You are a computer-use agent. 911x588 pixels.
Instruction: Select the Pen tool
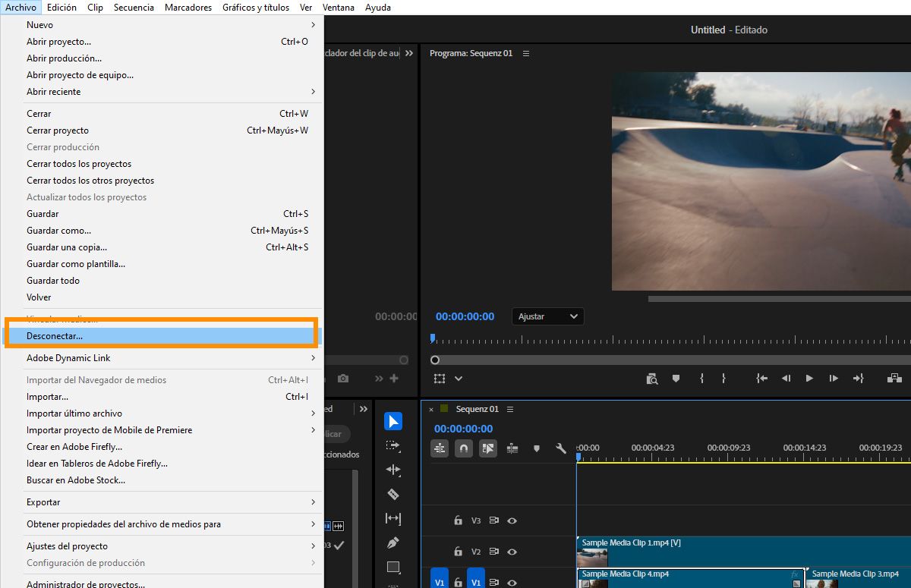[x=393, y=542]
